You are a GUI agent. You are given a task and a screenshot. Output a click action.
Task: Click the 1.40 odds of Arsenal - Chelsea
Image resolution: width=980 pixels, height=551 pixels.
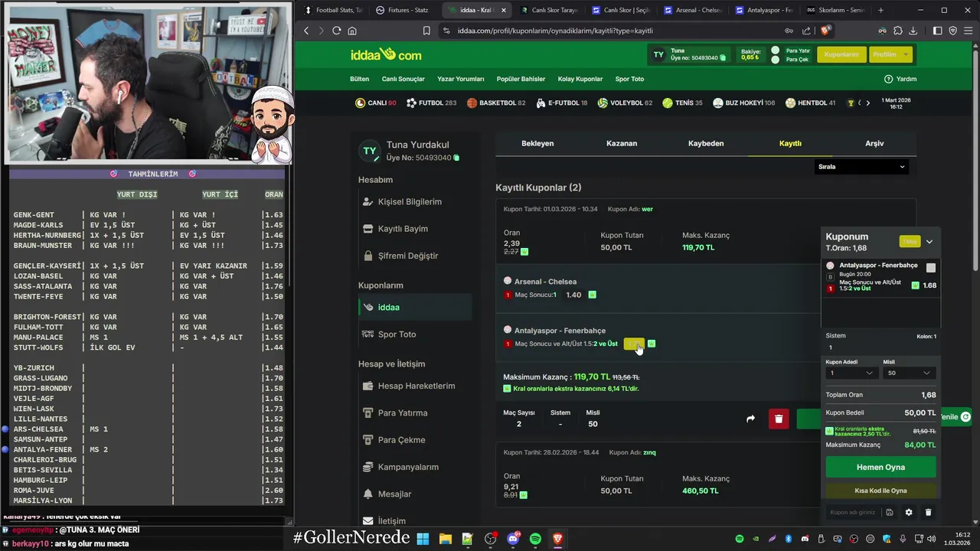(573, 295)
